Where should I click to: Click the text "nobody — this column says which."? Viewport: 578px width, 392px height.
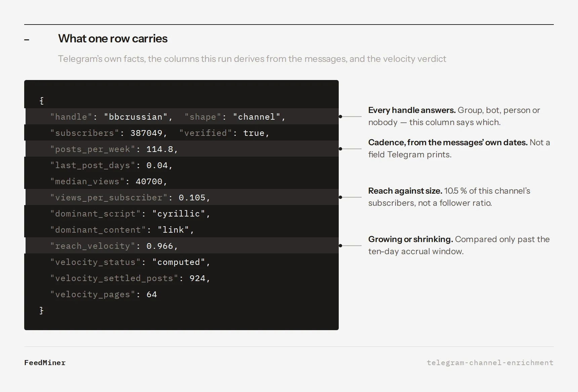[435, 122]
